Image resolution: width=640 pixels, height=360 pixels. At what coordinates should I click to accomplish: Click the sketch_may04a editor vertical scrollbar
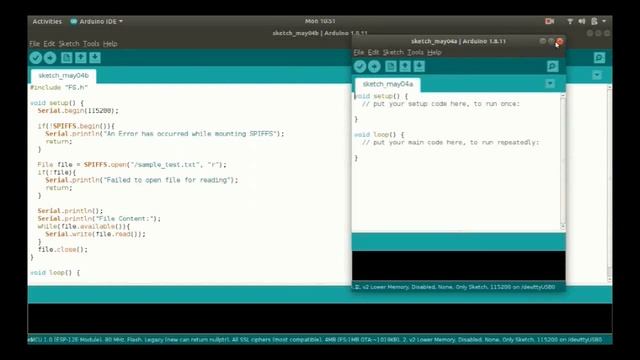tap(563, 161)
